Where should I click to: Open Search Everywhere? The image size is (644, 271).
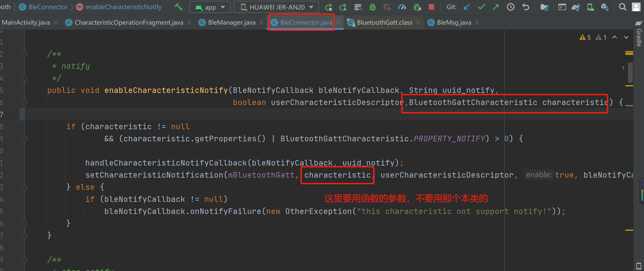(623, 7)
